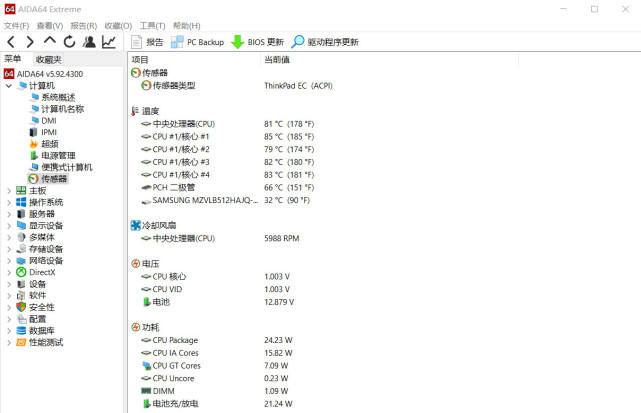Screen dimensions: 641x413
Task: Click the DIMM memory icon
Action: [146, 391]
